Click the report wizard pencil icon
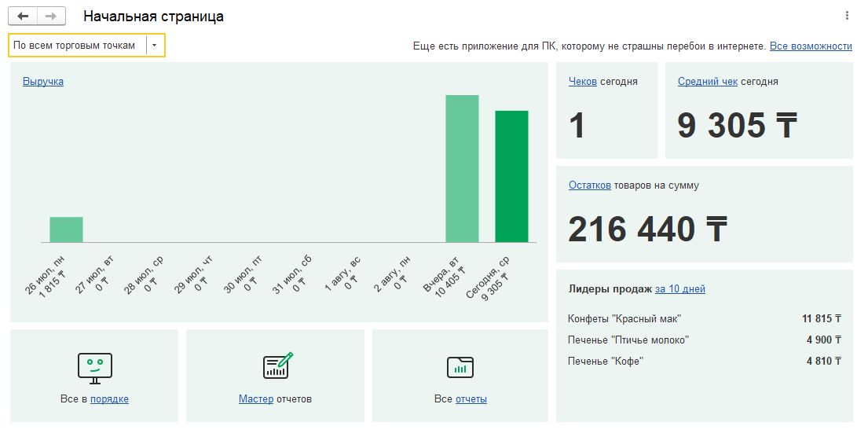This screenshot has width=868, height=437. pyautogui.click(x=277, y=366)
